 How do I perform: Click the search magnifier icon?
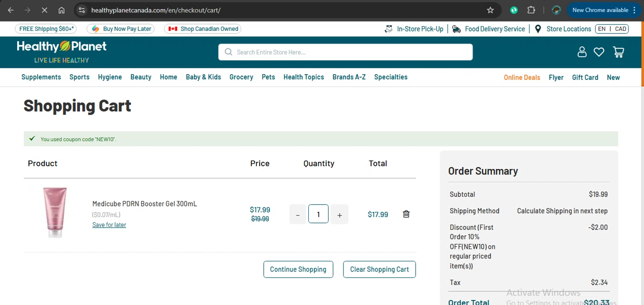[228, 52]
